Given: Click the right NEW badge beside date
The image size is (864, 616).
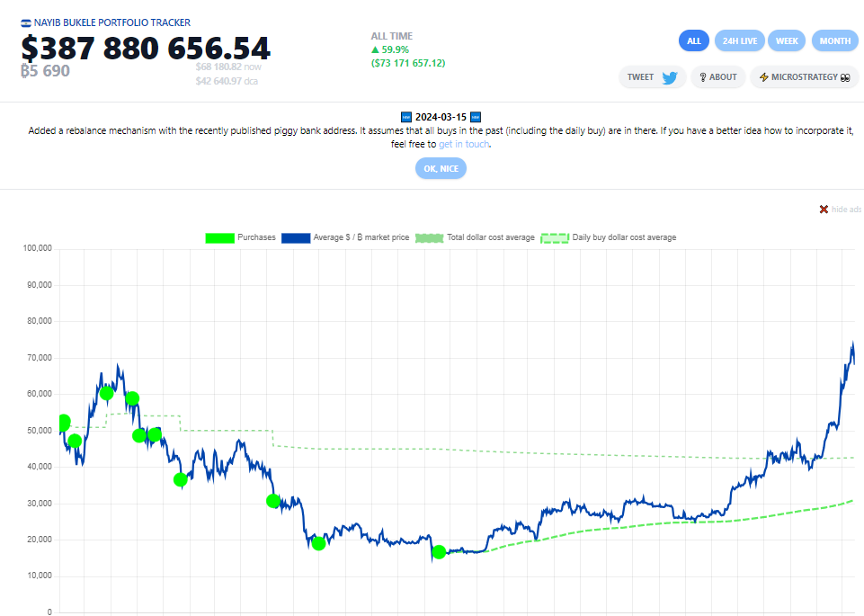Looking at the screenshot, I should tap(476, 118).
